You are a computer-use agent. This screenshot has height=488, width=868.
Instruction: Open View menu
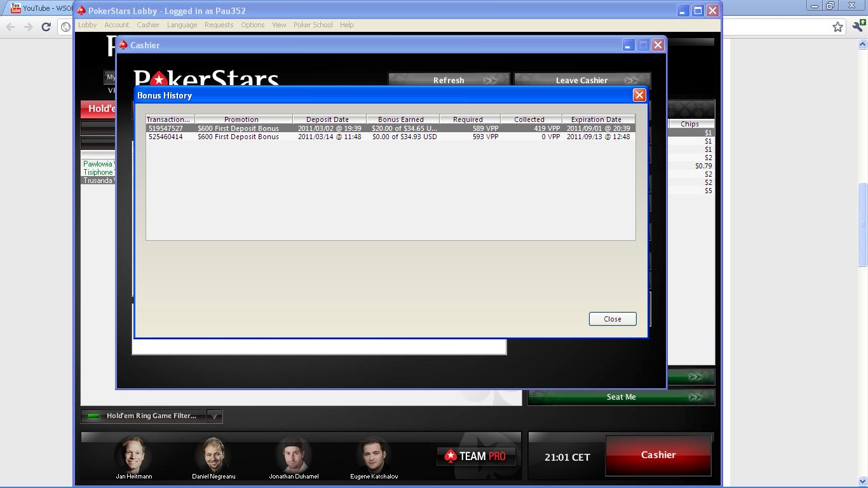pyautogui.click(x=279, y=25)
